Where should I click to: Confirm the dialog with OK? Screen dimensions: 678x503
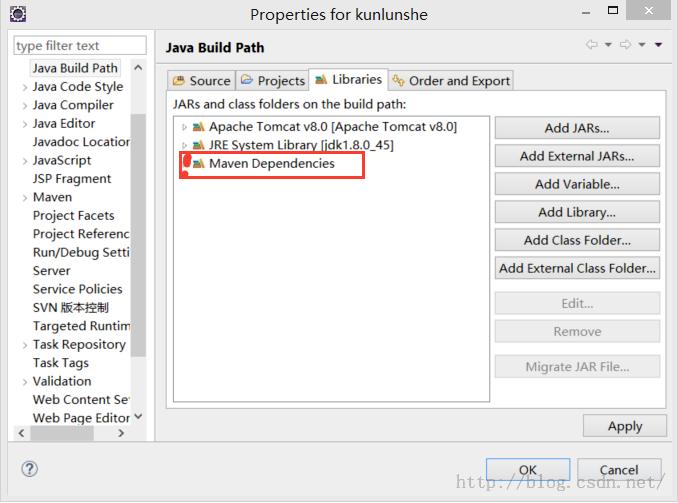[528, 470]
